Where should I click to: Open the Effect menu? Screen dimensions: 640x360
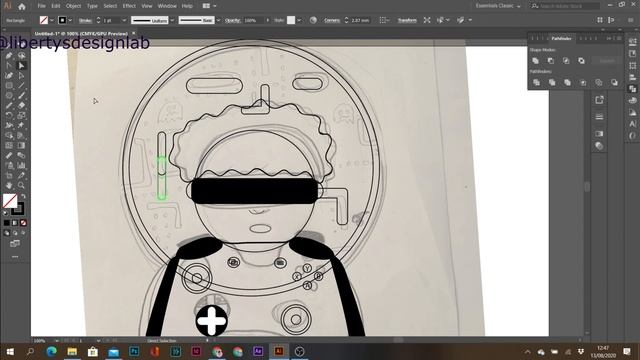(129, 6)
